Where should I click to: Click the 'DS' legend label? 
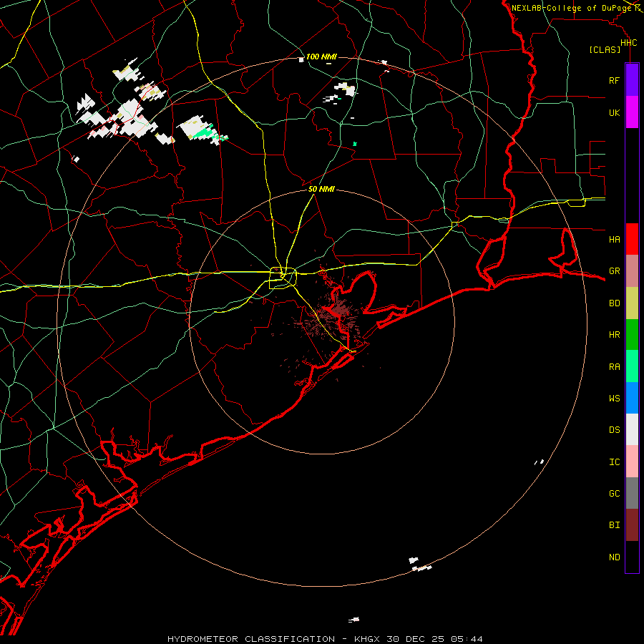pyautogui.click(x=614, y=430)
